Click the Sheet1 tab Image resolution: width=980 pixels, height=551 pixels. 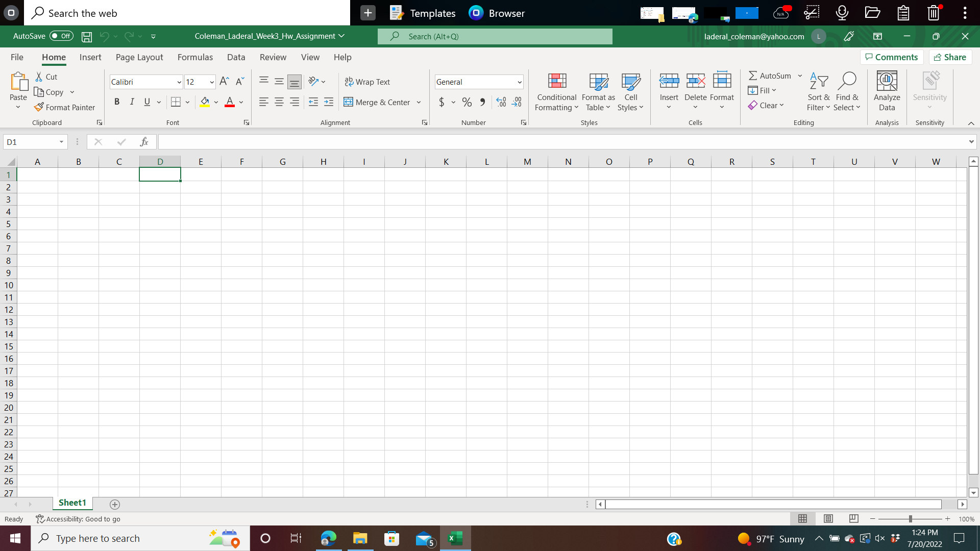pos(72,503)
